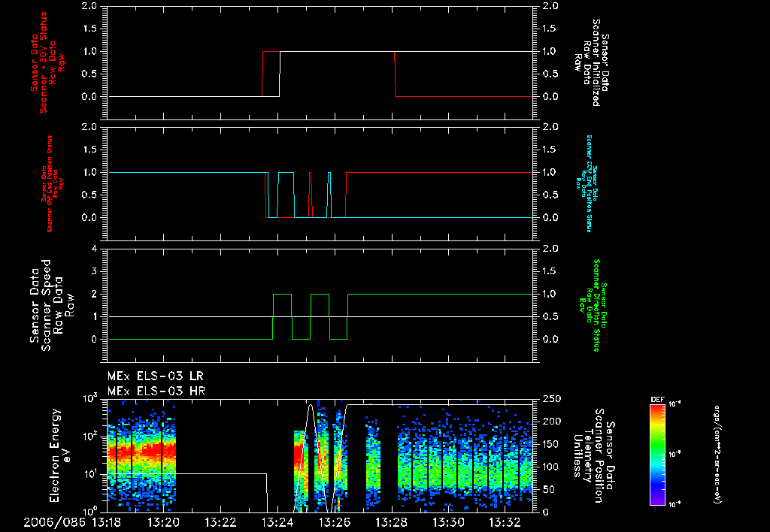The height and width of the screenshot is (532, 770).
Task: Click the 250 tick on scanner position axis
Action: 549,399
